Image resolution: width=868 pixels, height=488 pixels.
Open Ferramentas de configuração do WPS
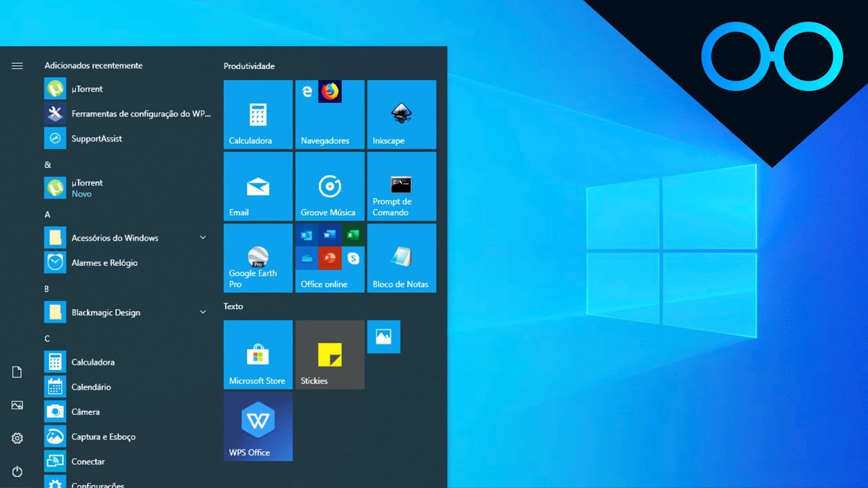[x=127, y=114]
